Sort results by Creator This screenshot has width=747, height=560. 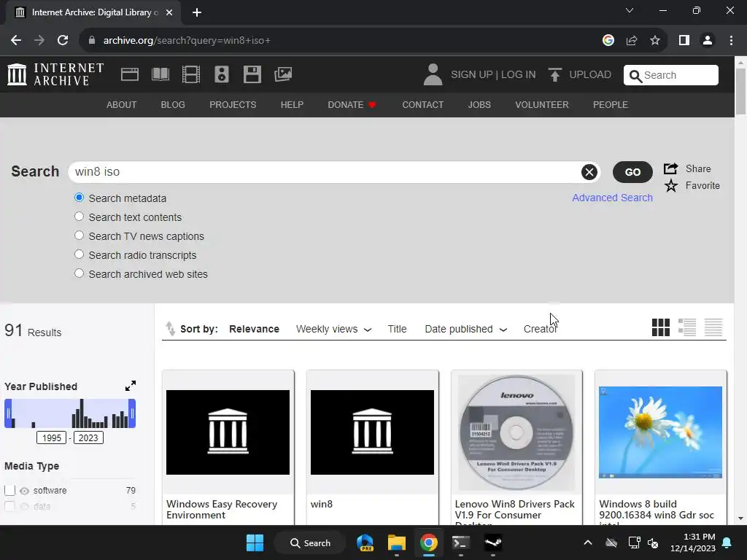pos(541,329)
